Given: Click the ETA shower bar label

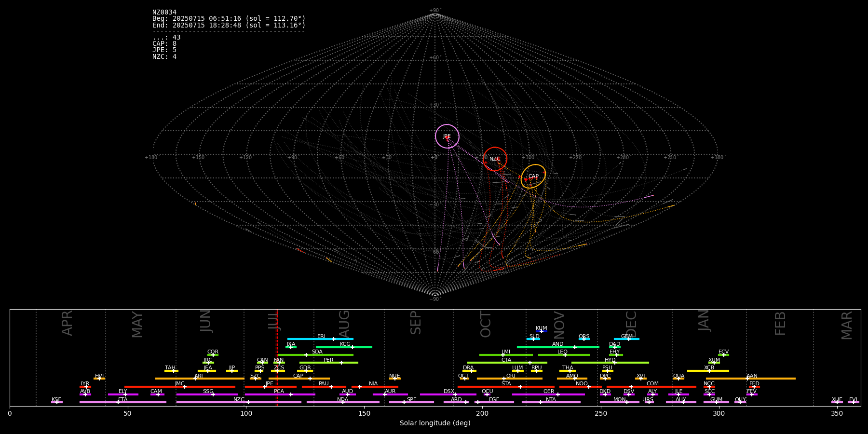Looking at the screenshot, I should point(123,400).
